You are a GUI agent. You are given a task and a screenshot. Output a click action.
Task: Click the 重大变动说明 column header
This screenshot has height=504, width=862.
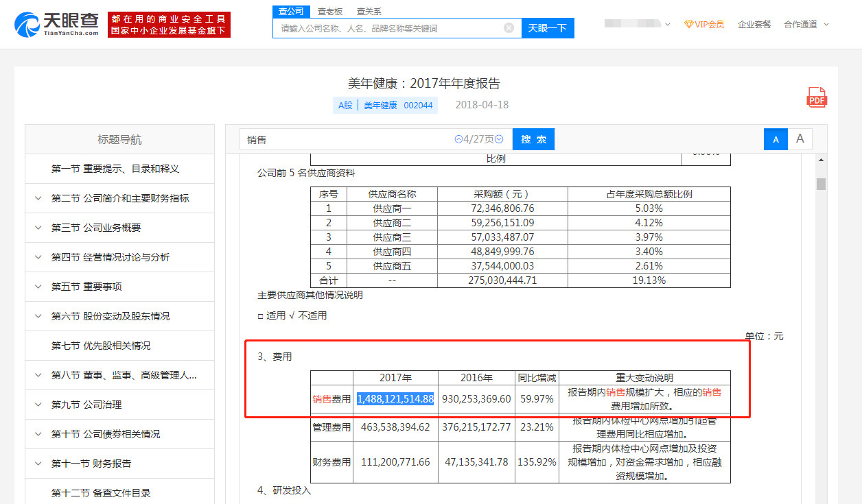(644, 378)
